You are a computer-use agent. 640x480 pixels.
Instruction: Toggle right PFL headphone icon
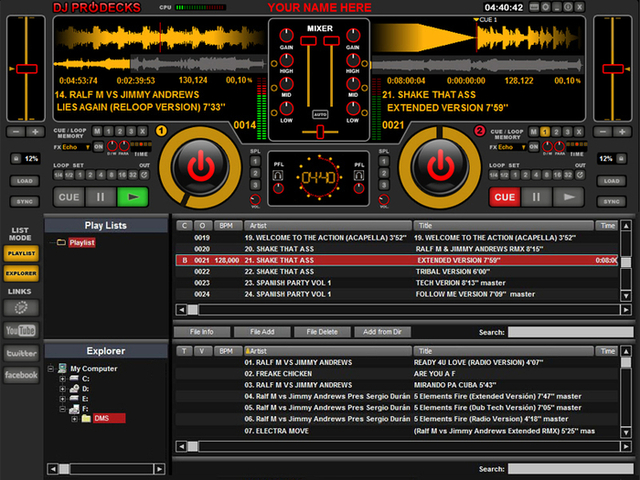(x=359, y=176)
